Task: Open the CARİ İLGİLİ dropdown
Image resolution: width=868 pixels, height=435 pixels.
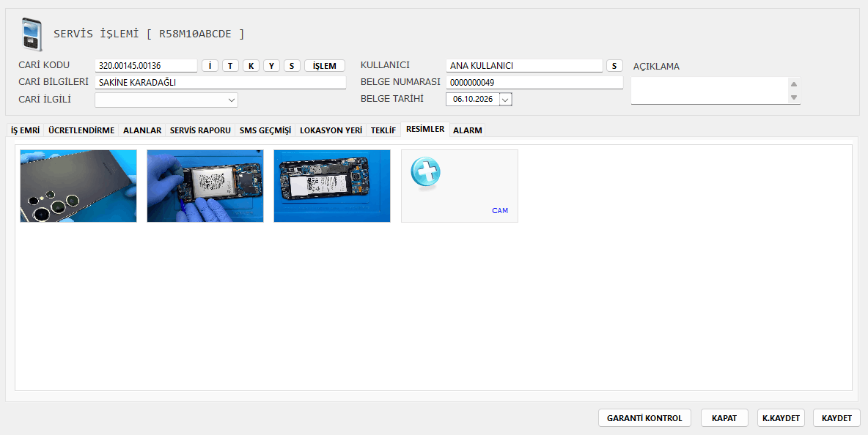Action: [232, 100]
